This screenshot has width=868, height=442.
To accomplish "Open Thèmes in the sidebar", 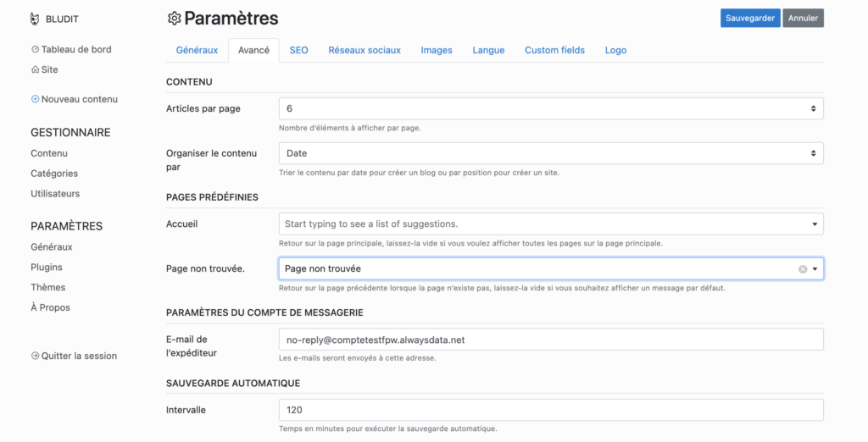I will (48, 288).
